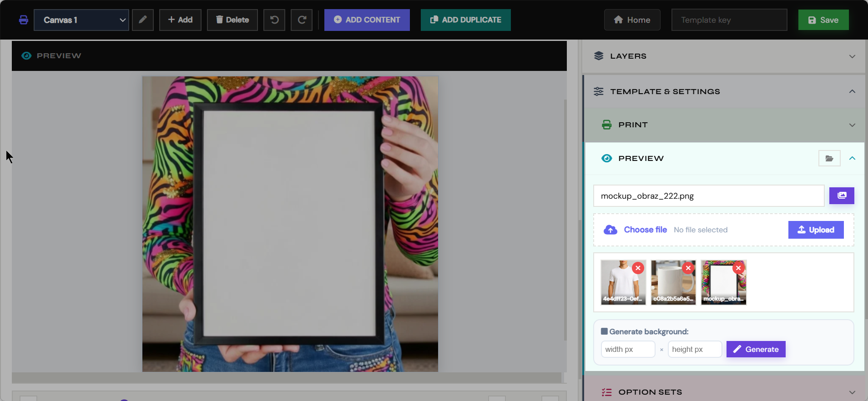
Task: Click the Delete canvas button
Action: click(x=232, y=20)
